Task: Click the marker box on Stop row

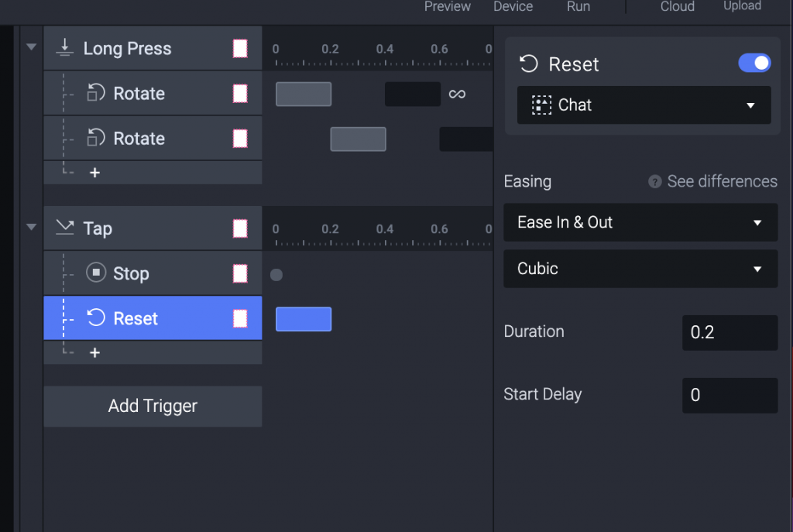Action: coord(240,273)
